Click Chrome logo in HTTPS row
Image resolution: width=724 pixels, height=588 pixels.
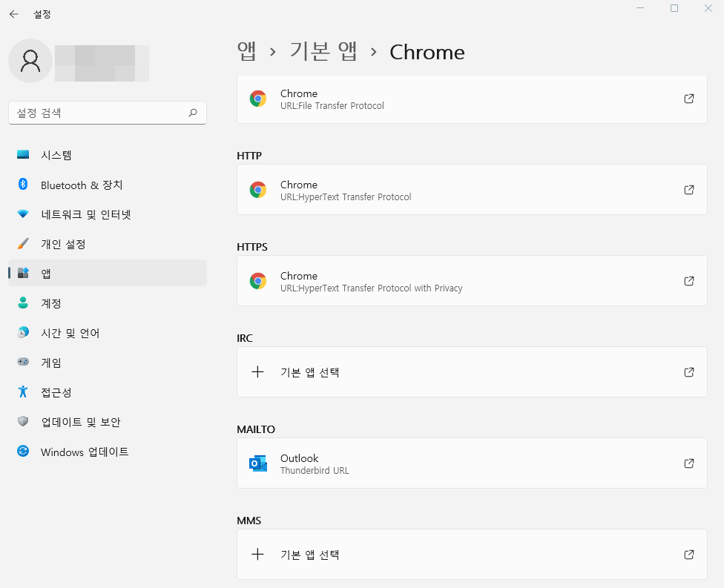(258, 280)
